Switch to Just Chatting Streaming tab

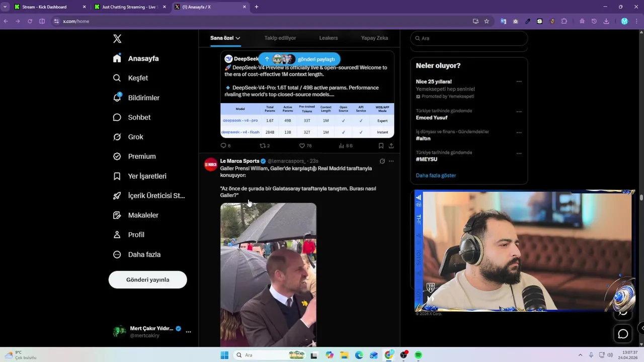pyautogui.click(x=129, y=7)
